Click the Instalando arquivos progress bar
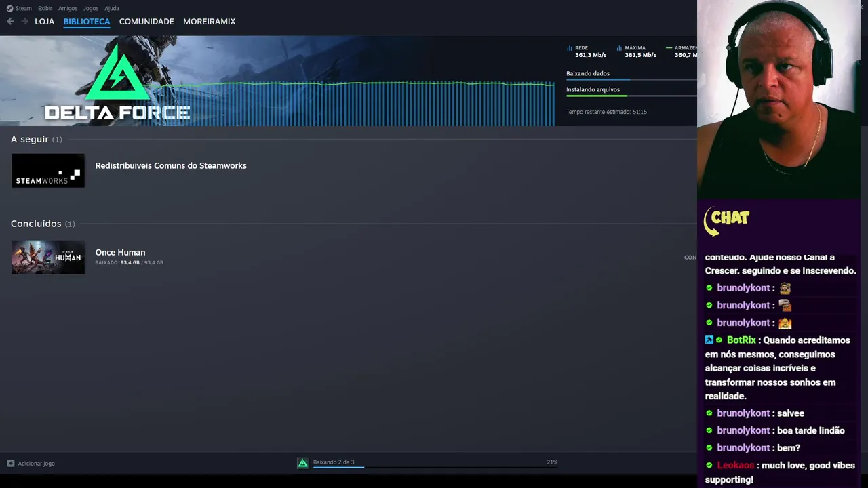868x488 pixels. pos(631,96)
